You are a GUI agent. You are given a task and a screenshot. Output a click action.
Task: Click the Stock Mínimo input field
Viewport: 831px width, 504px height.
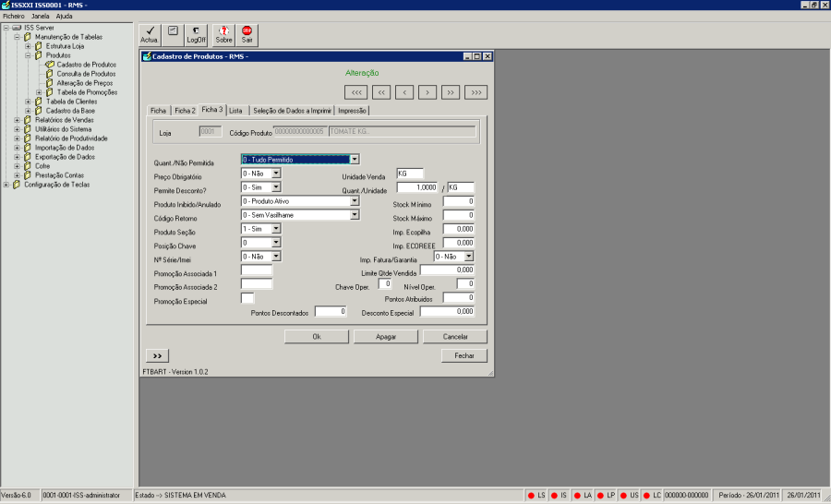(459, 201)
